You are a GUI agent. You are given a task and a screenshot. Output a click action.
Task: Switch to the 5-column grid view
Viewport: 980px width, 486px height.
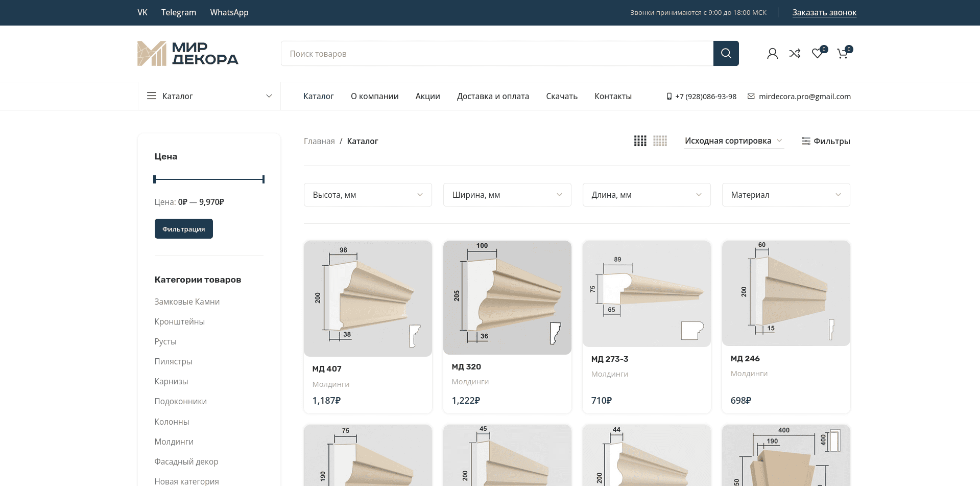[x=660, y=141]
